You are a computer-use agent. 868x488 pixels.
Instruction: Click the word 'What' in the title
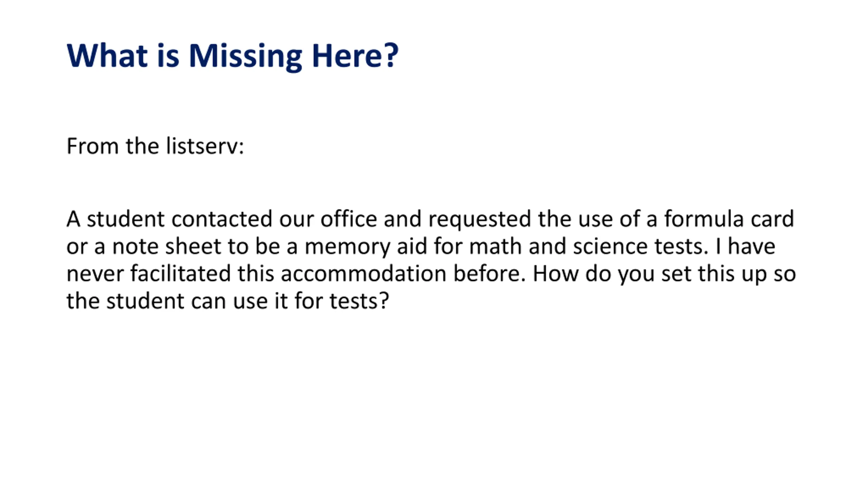(x=107, y=56)
